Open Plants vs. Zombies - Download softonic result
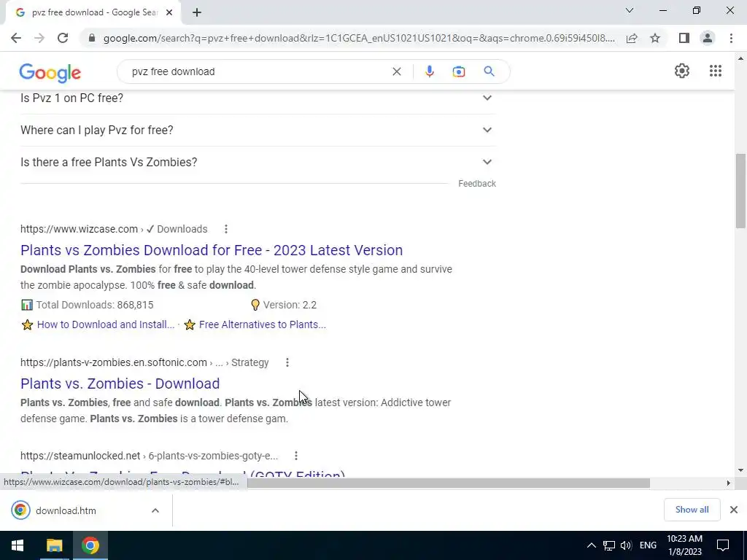Viewport: 747px width, 560px height. pyautogui.click(x=120, y=384)
